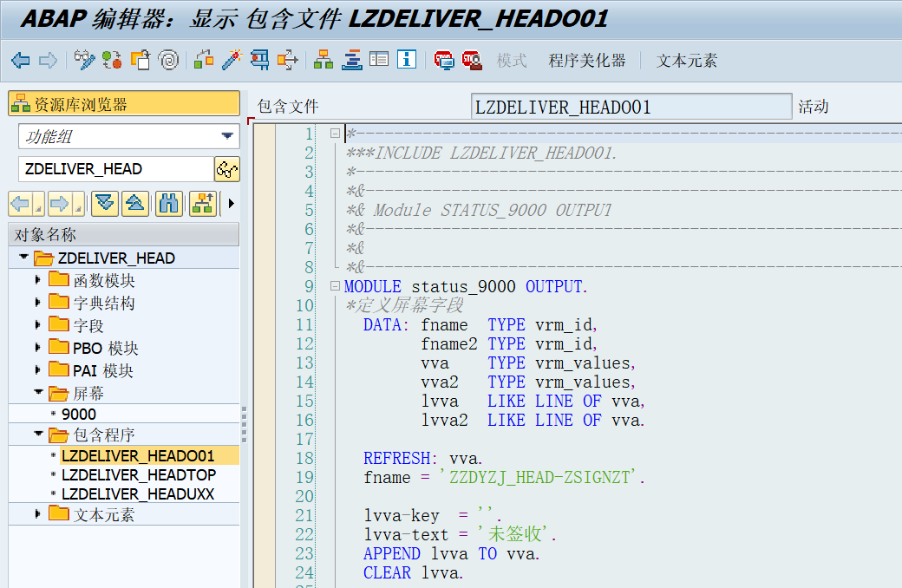This screenshot has height=588, width=902.
Task: Expand the 函数模块 folder
Action: (38, 280)
